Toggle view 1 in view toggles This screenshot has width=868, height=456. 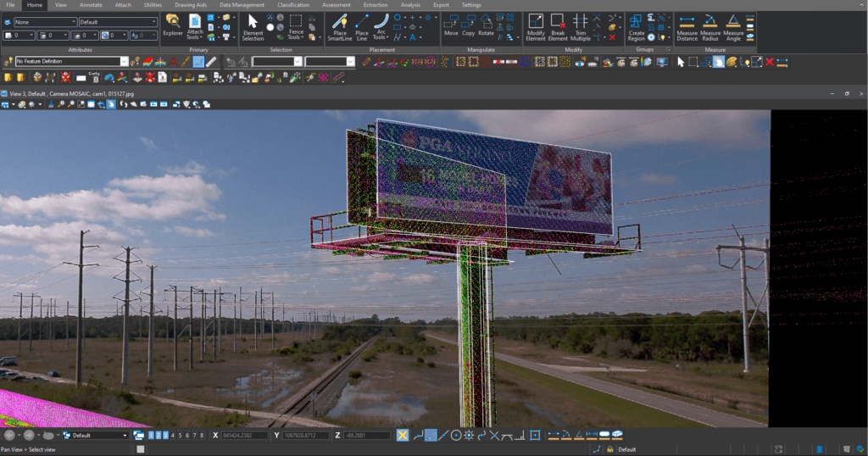coord(151,436)
